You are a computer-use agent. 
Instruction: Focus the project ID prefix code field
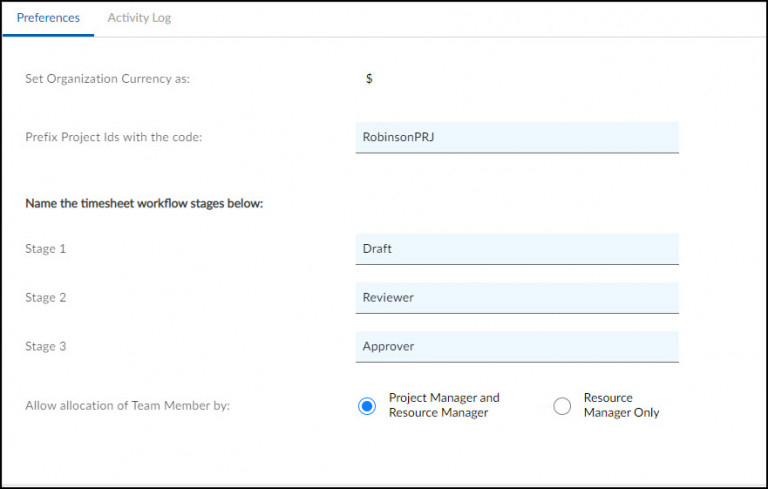click(x=516, y=137)
